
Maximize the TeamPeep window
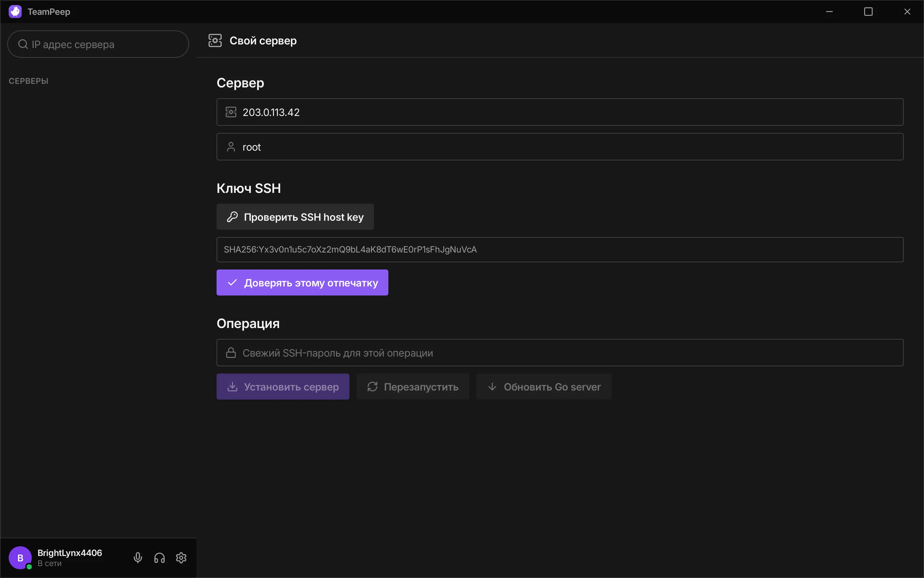[868, 12]
